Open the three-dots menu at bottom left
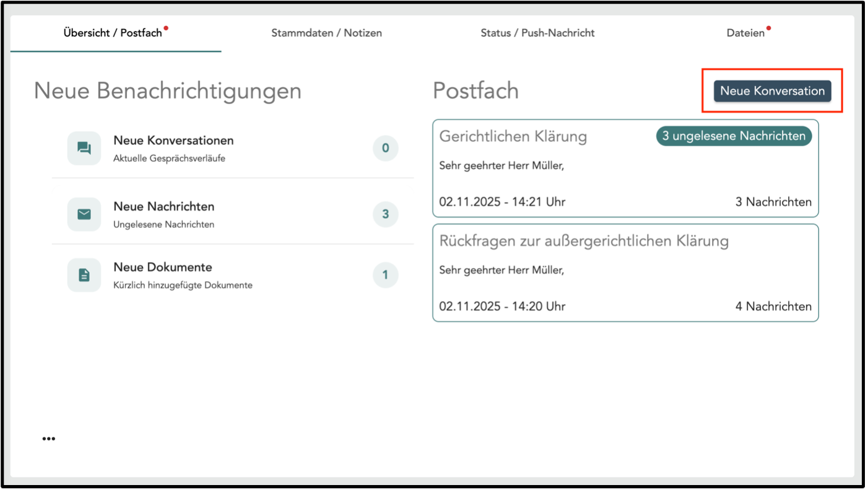This screenshot has width=868, height=490. 49,439
